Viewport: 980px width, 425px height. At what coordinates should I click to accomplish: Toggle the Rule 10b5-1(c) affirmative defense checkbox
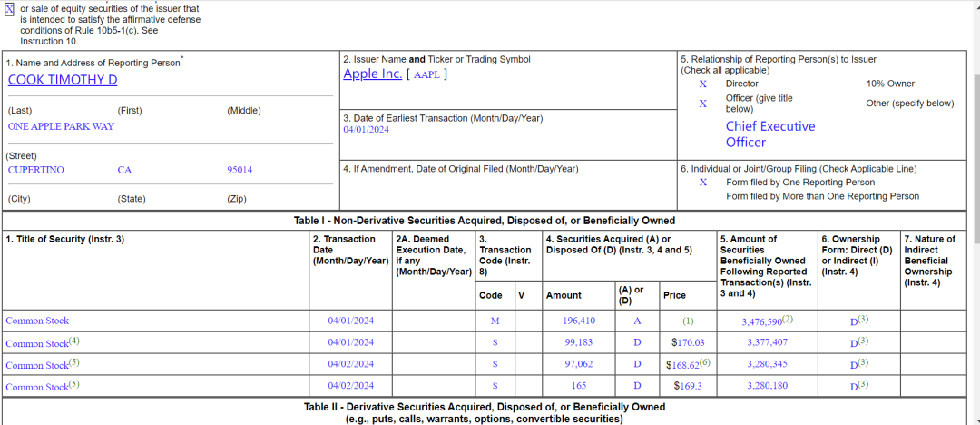click(10, 9)
